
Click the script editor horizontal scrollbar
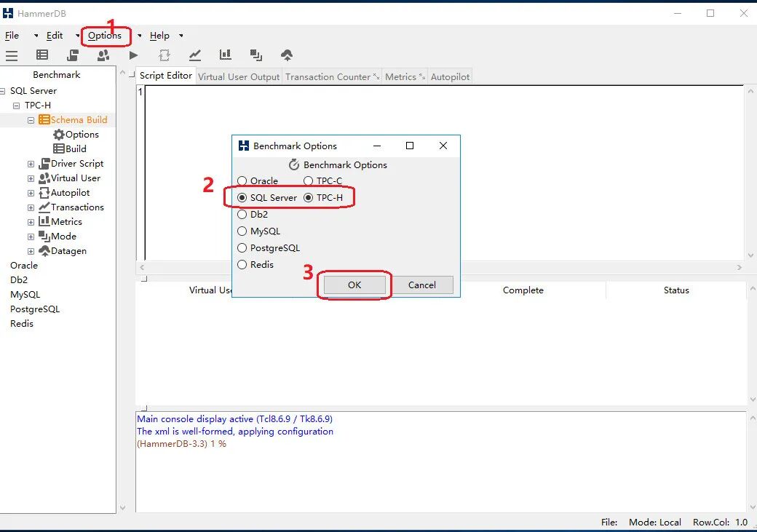click(x=440, y=267)
